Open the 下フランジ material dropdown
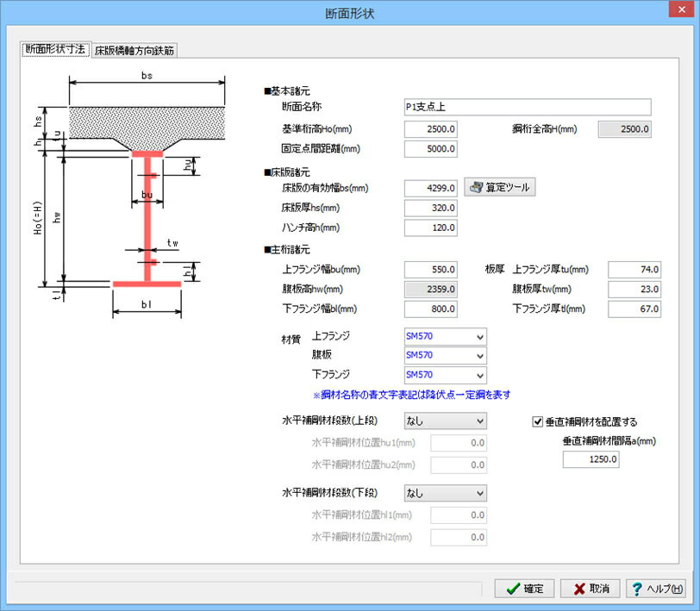 pos(445,375)
